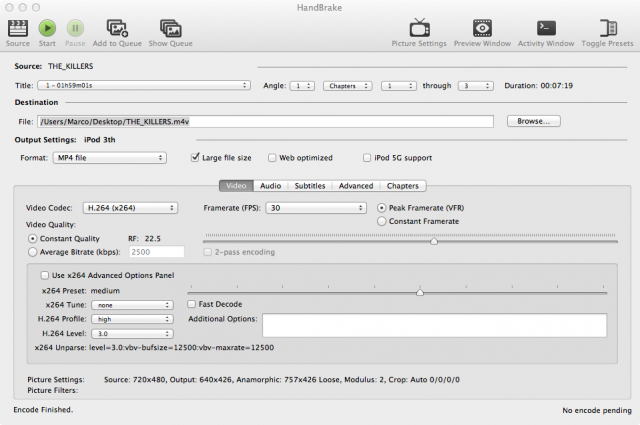Open the Framerate (FPS) dropdown
640x425 pixels.
(316, 208)
